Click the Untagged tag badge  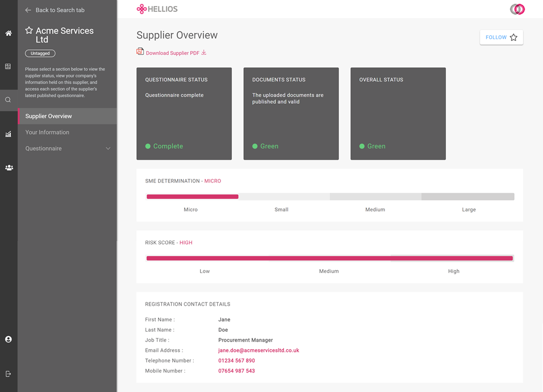coord(40,53)
